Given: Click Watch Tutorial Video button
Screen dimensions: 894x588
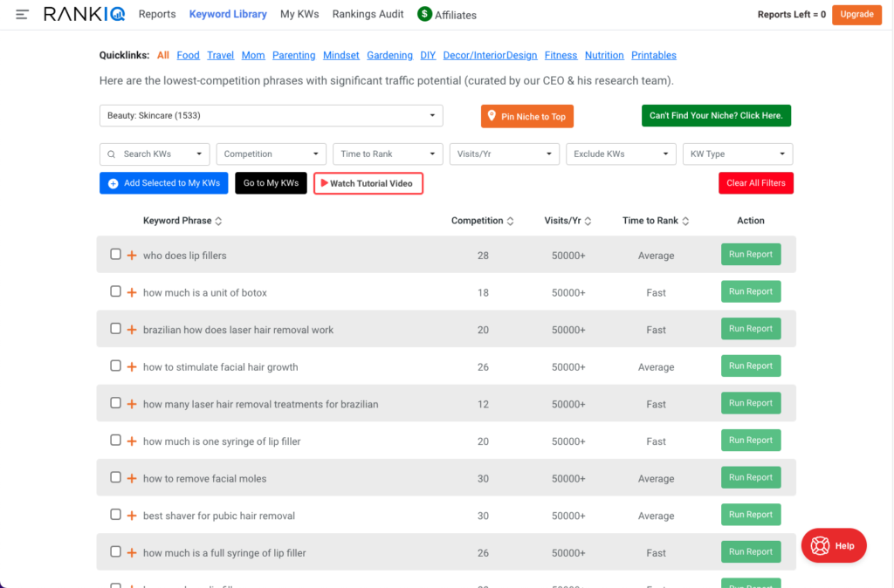Looking at the screenshot, I should 368,183.
